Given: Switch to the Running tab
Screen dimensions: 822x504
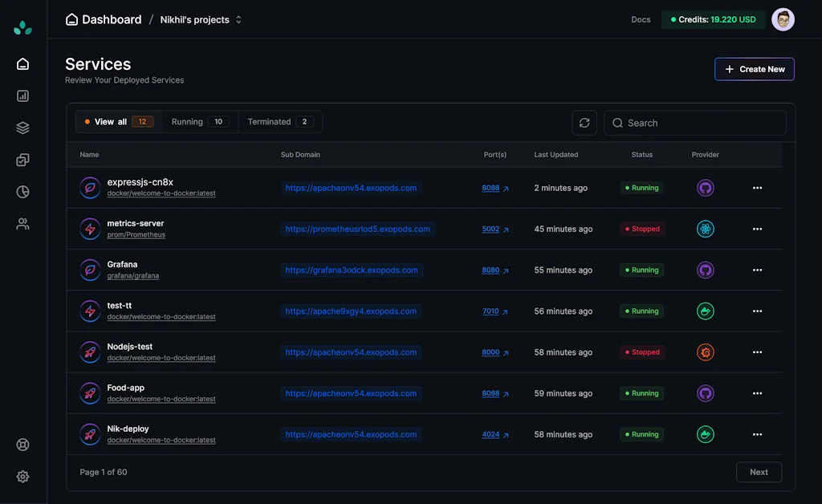Looking at the screenshot, I should click(200, 122).
